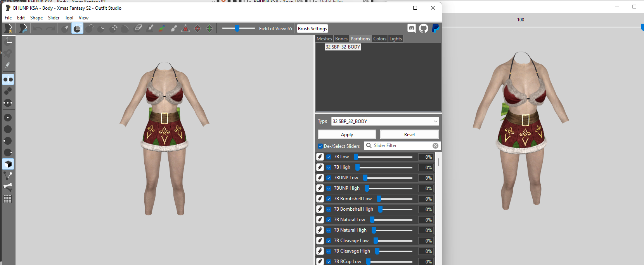Click the Select tool arrow icon
This screenshot has height=265, width=644.
pyautogui.click(x=65, y=28)
